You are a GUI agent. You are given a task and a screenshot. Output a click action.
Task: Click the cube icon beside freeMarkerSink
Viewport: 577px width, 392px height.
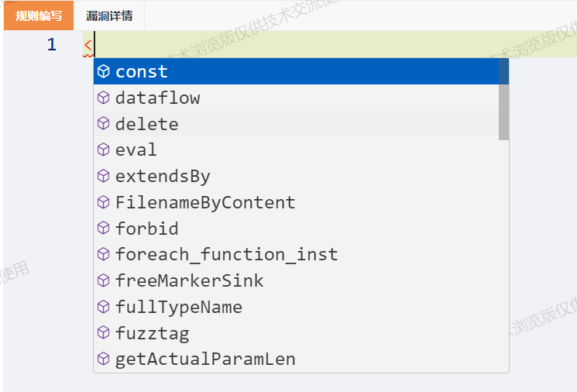click(104, 280)
